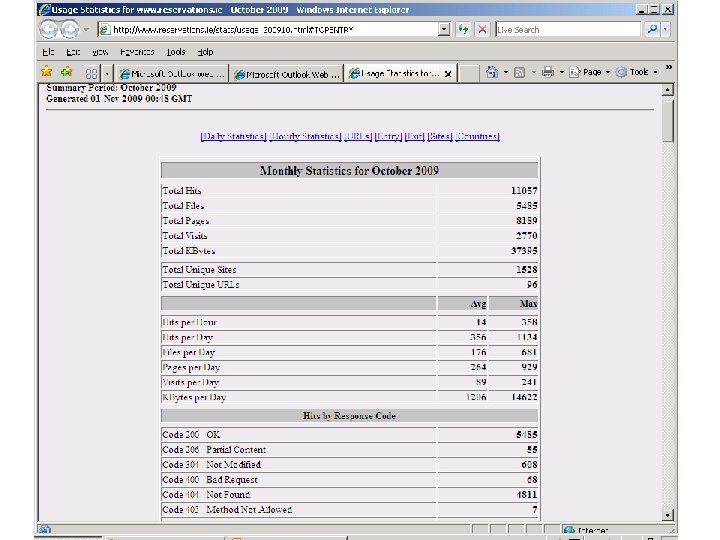Click the KBytes per Day label
Screen dimensions: 720x540
pos(194,397)
